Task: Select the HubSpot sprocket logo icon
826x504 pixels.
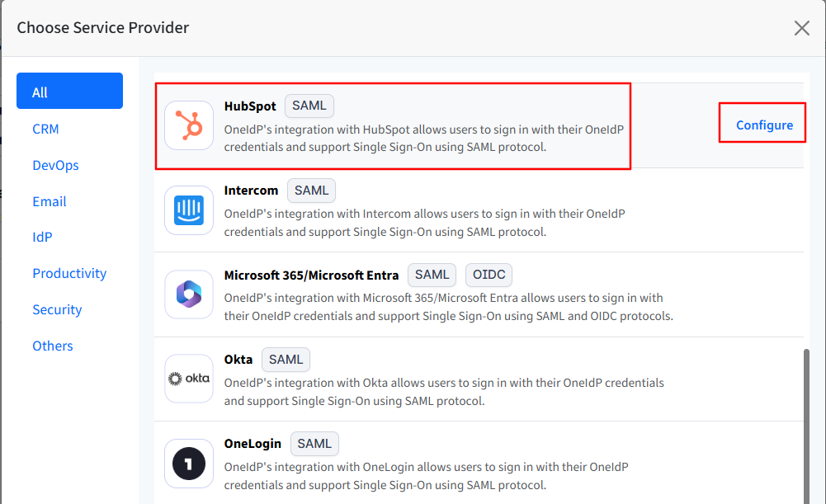Action: (x=188, y=126)
